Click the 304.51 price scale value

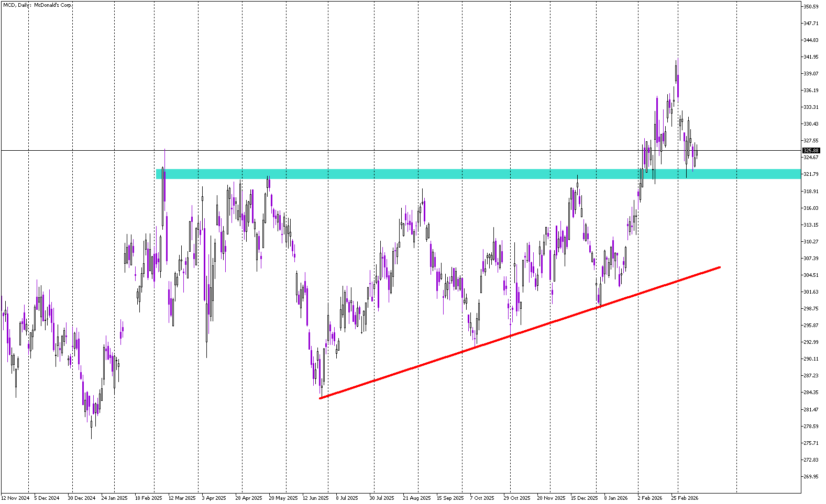811,275
